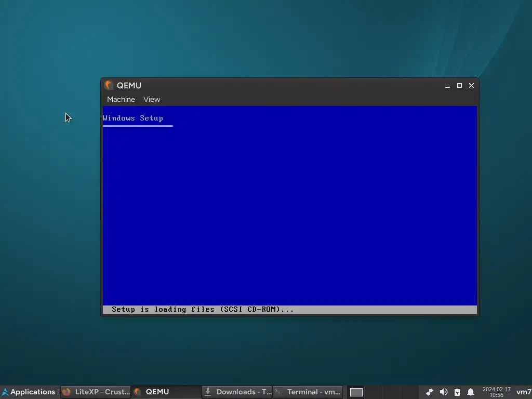Image resolution: width=532 pixels, height=399 pixels.
Task: Open the network connection tray icon
Action: [430, 392]
